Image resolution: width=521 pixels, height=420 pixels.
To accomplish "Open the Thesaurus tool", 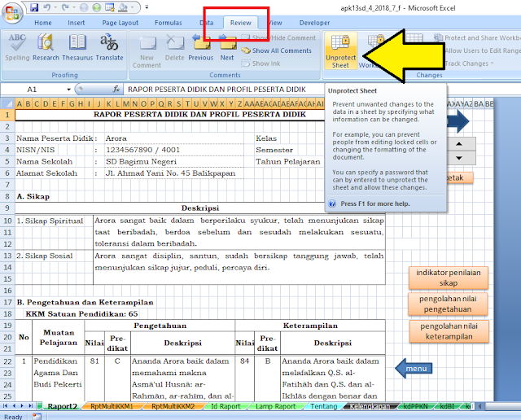I will coord(77,47).
